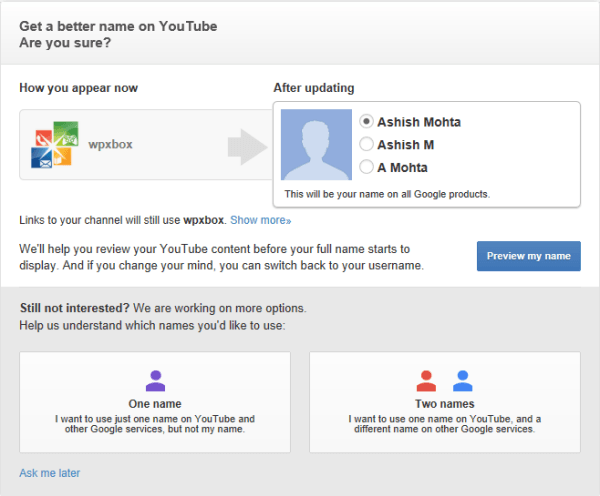Choose the A Mohta radio button
600x496 pixels.
tap(366, 167)
